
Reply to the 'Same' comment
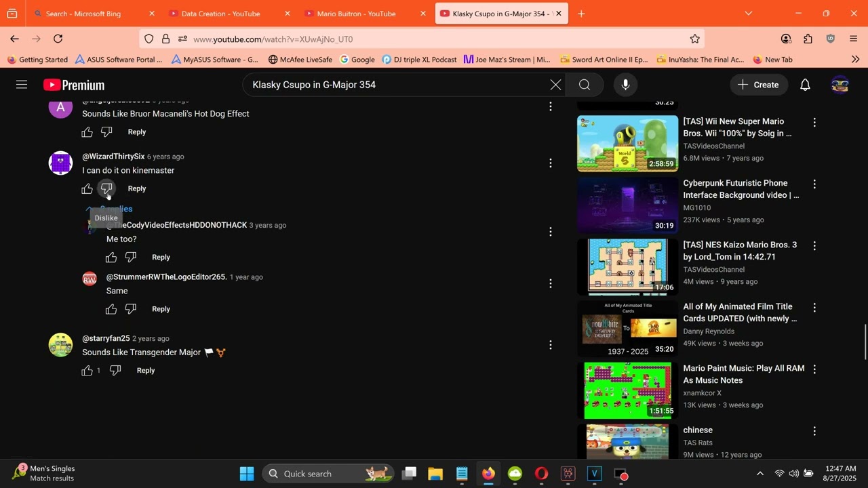[161, 309]
